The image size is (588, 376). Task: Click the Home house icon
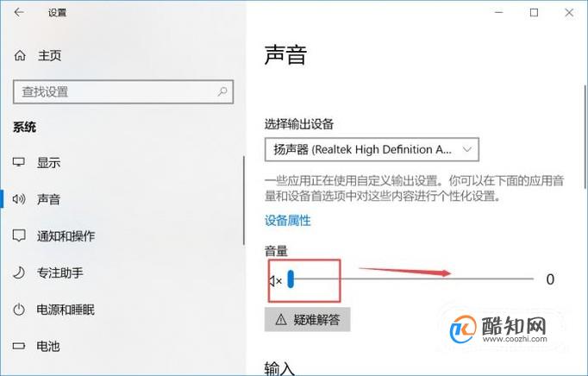(x=20, y=55)
